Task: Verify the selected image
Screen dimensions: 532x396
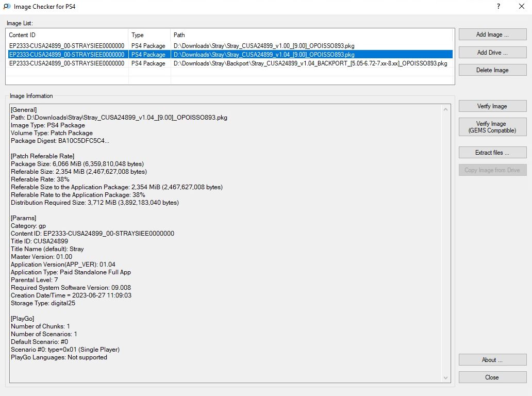Action: pyautogui.click(x=492, y=106)
